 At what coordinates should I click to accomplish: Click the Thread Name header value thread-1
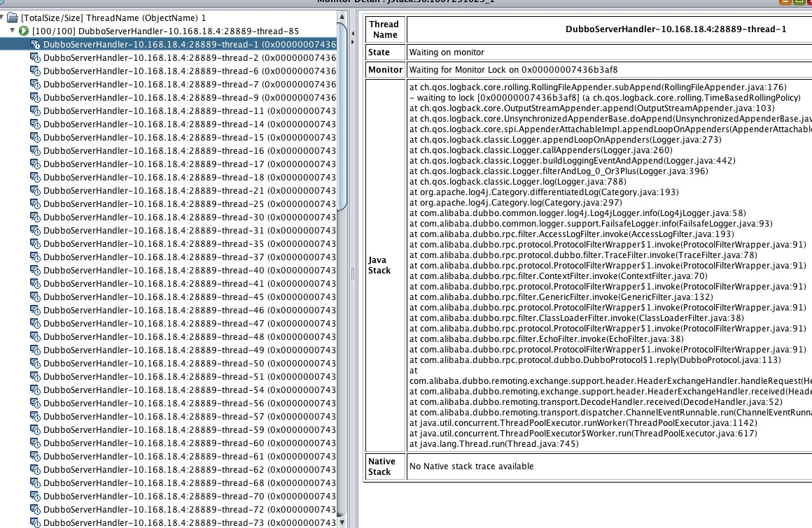675,29
